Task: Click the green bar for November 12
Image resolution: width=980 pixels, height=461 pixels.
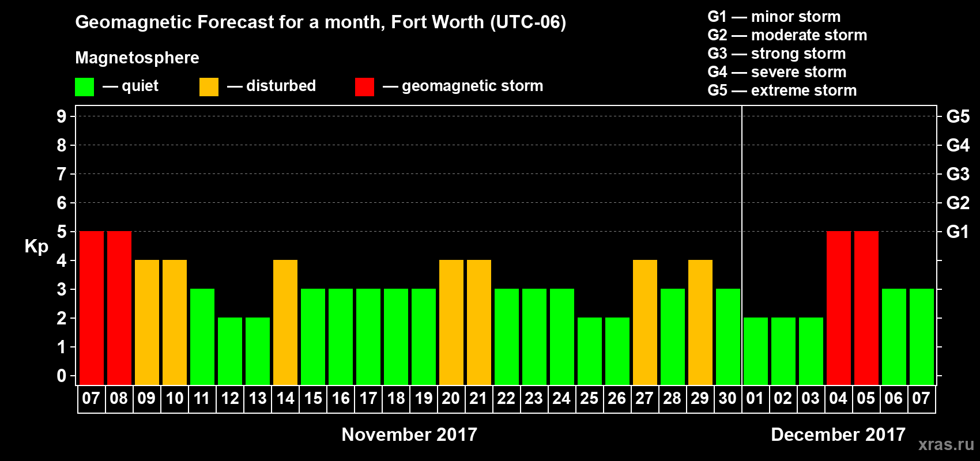Action: [230, 351]
